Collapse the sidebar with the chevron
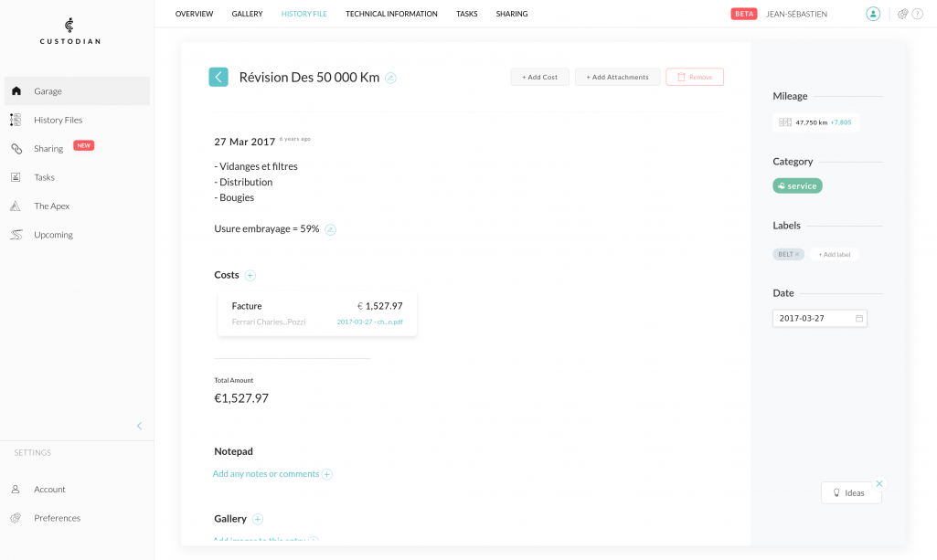Viewport: 937px width, 560px height. [x=139, y=426]
